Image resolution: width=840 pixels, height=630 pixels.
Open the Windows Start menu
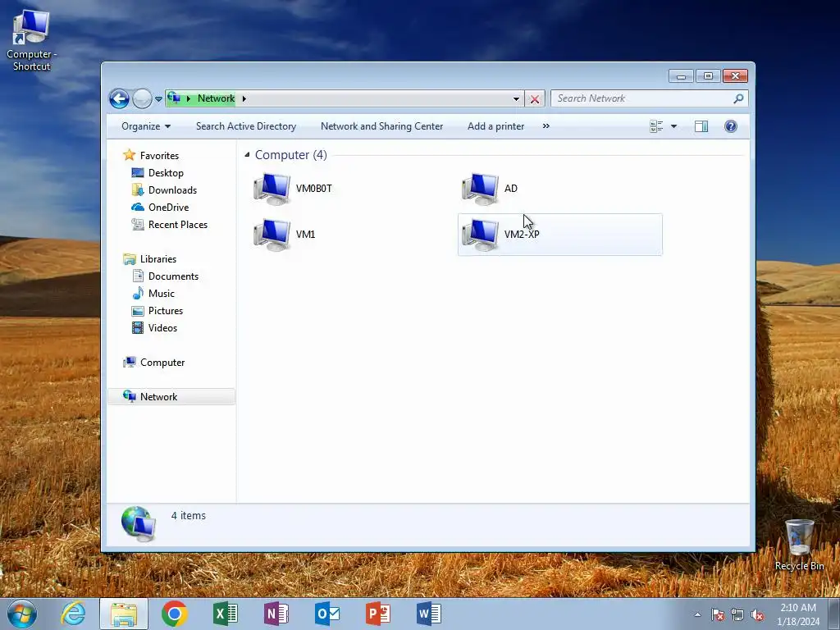[x=22, y=614]
